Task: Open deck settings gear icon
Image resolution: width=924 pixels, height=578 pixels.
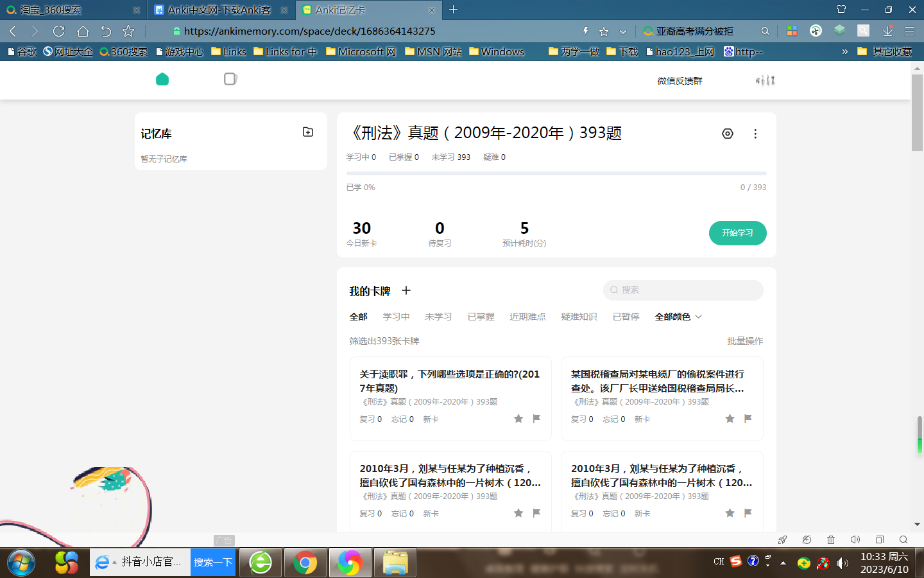Action: click(x=728, y=134)
